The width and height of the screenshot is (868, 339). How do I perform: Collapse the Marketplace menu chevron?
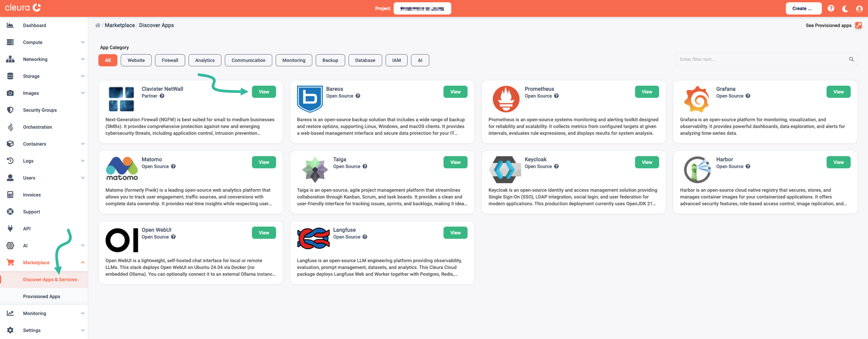point(83,263)
